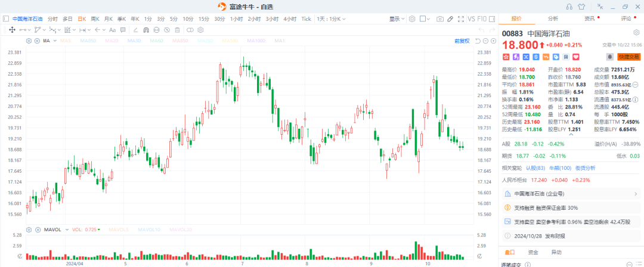Image resolution: width=644 pixels, height=267 pixels.
Task: Open 牛熊(100) CBBC link
Action: coord(560,168)
